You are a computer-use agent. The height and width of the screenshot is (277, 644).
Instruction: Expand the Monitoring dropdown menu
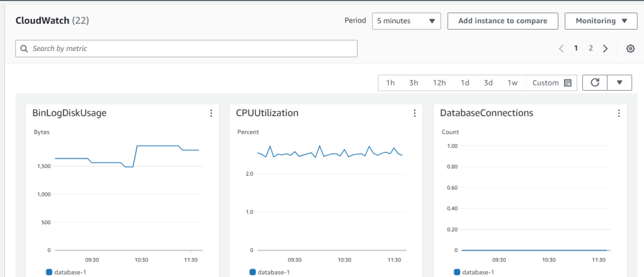601,21
